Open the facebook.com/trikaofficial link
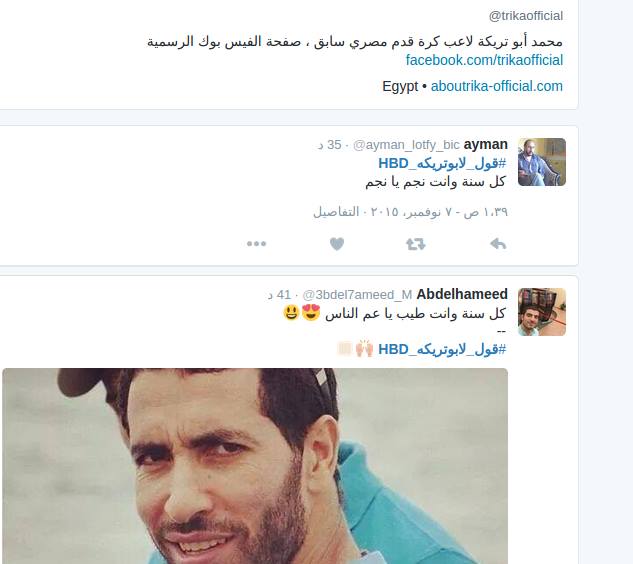Viewport: 633px width, 564px height. [x=484, y=60]
